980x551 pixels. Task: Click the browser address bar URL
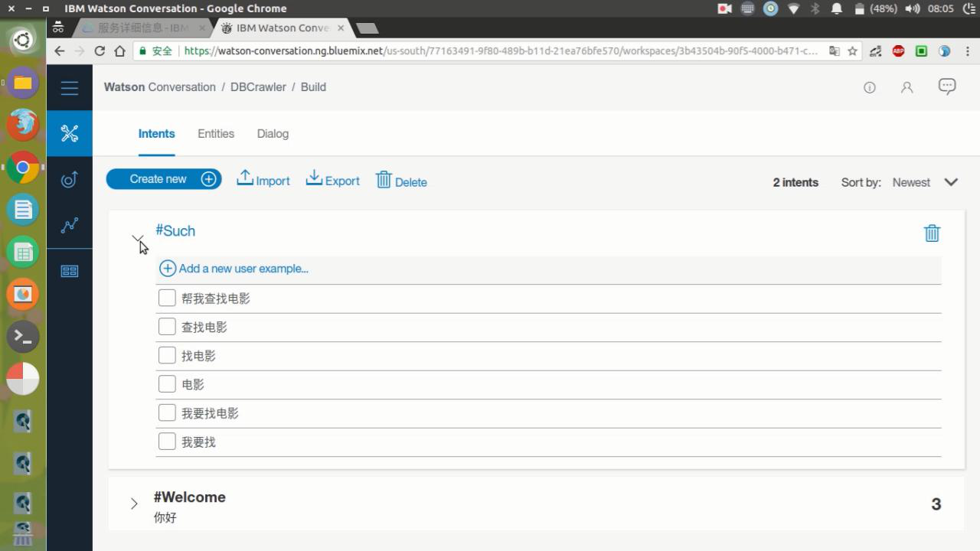(x=501, y=51)
